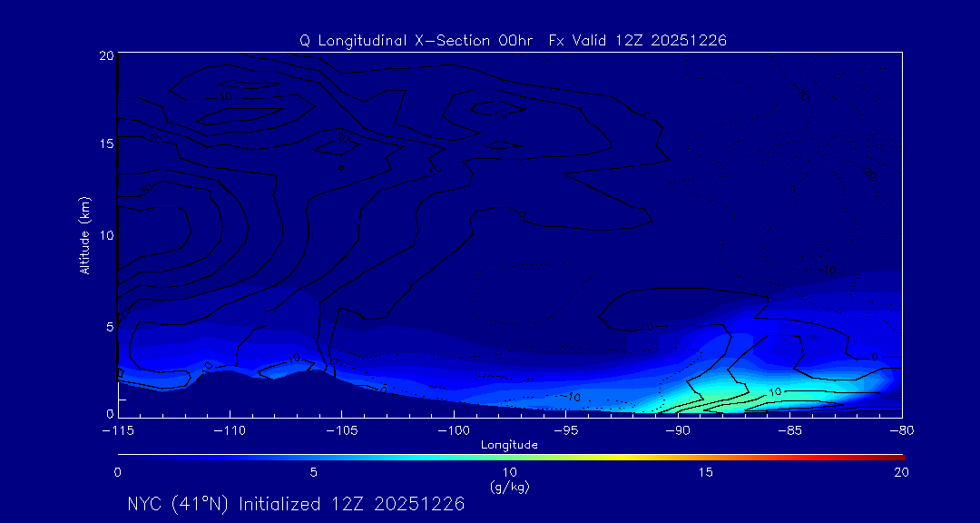The width and height of the screenshot is (980, 523).
Task: Click the colorbar "10" value label
Action: (509, 473)
